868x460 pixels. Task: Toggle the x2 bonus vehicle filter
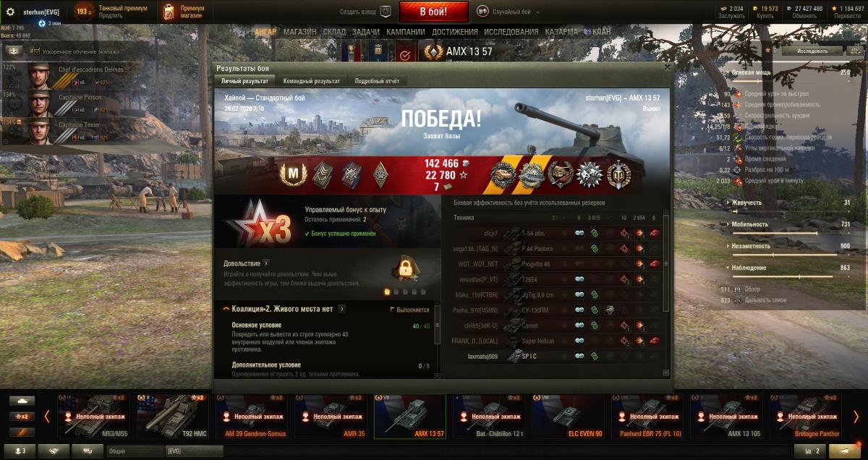23,417
